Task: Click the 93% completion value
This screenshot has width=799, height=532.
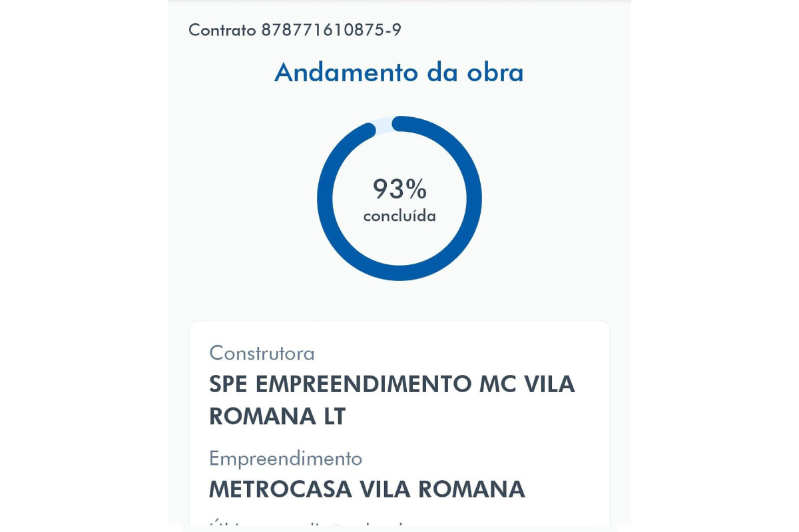Action: point(399,189)
